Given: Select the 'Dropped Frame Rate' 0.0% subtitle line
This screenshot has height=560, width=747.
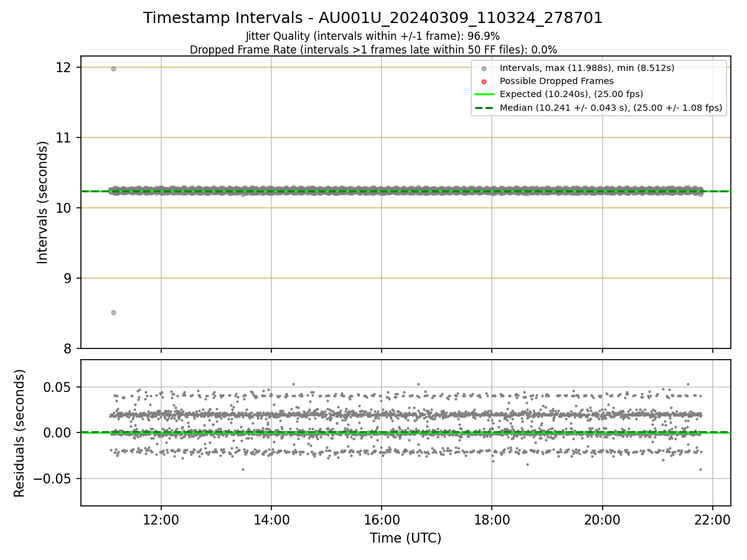Looking at the screenshot, I should [x=373, y=49].
